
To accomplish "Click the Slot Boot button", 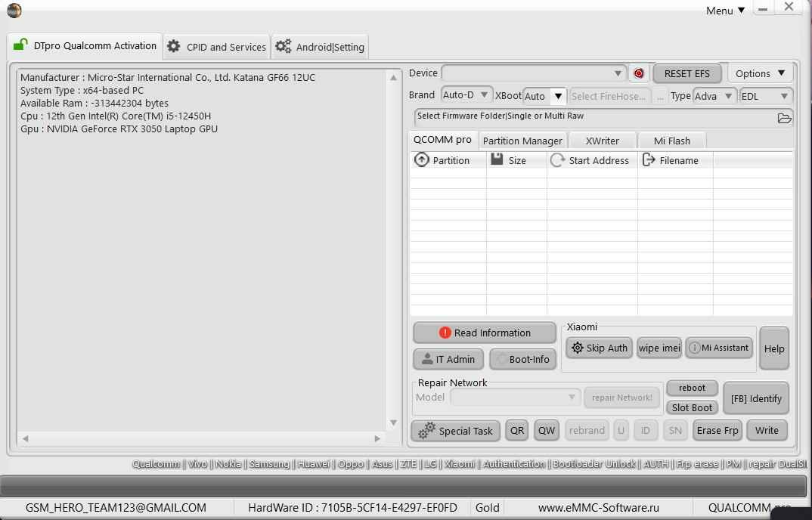I will click(x=692, y=407).
